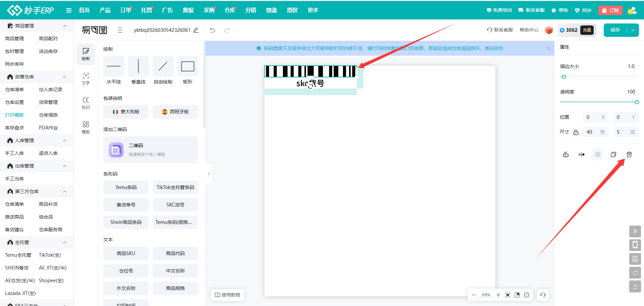Click the position X input field
The width and height of the screenshot is (644, 306).
tap(595, 117)
